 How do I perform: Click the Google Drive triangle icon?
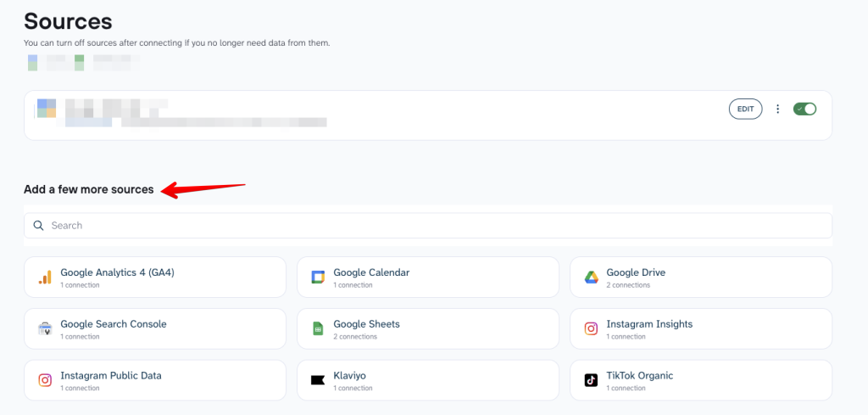pyautogui.click(x=591, y=277)
